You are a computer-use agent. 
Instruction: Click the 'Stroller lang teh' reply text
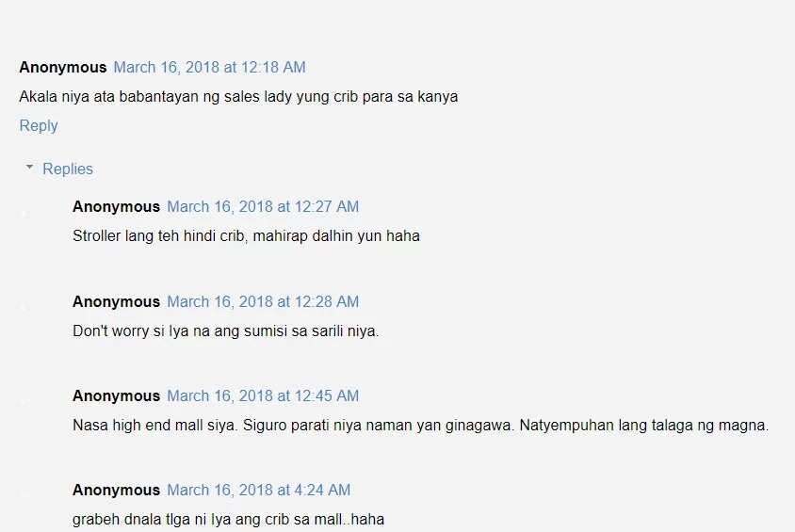click(246, 236)
